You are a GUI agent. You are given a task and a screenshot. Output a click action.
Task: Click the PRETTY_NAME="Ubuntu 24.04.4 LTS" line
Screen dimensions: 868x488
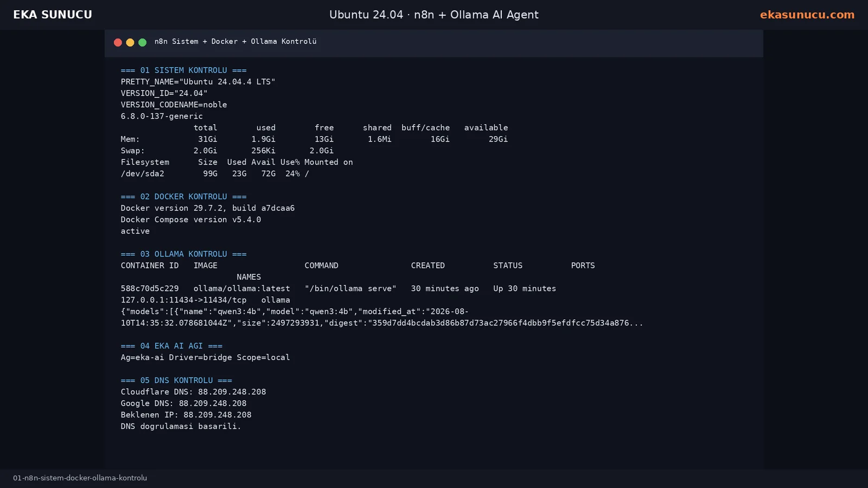point(198,82)
